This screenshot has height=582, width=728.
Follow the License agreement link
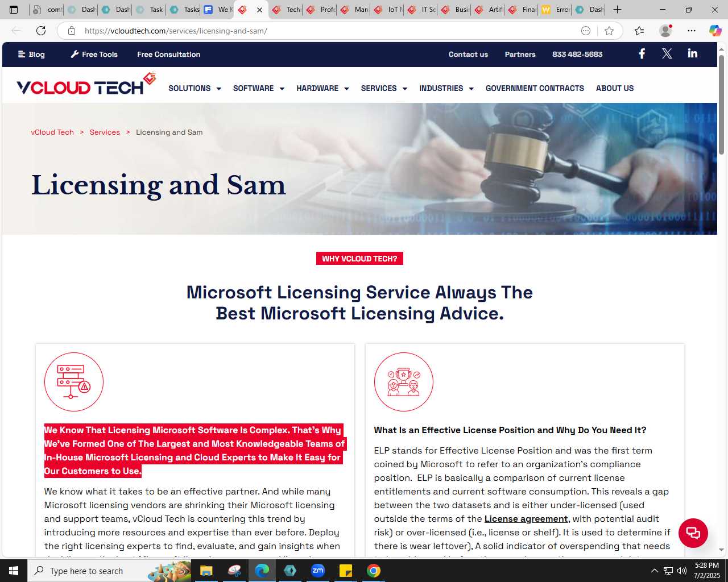(526, 518)
